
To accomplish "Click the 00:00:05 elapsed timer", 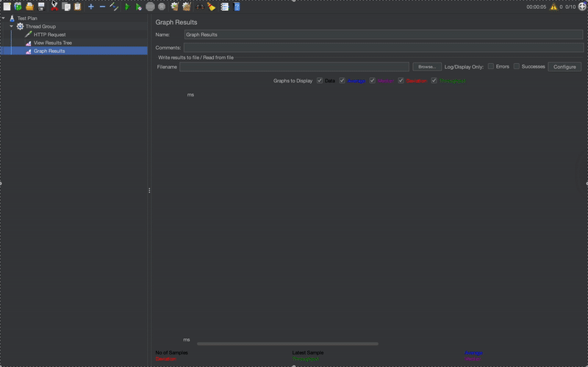I will (536, 7).
